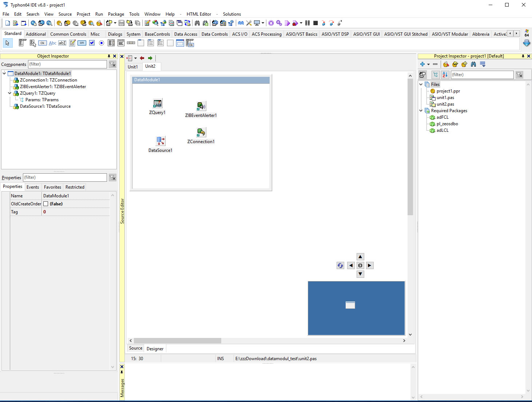The width and height of the screenshot is (532, 402).
Task: Collapse the DataModule1 tree node
Action: click(x=4, y=73)
